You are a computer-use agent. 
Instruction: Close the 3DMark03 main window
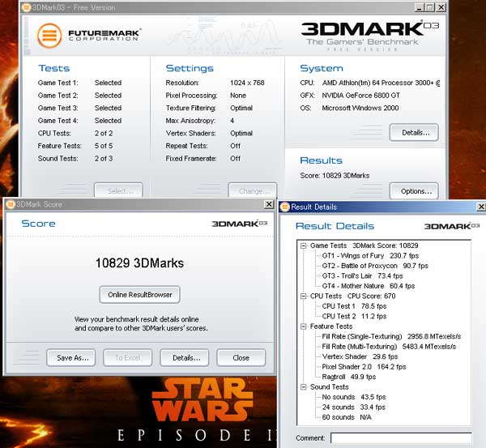[441, 7]
